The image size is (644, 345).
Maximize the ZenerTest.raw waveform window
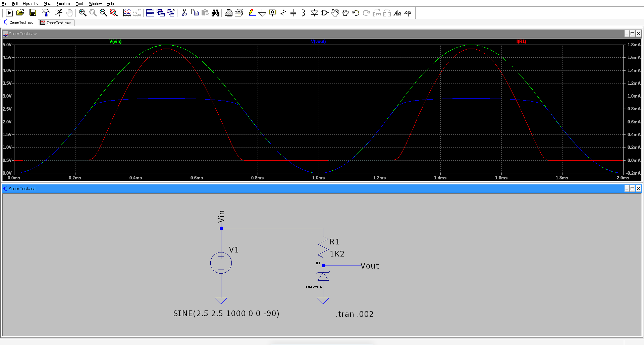(x=633, y=34)
